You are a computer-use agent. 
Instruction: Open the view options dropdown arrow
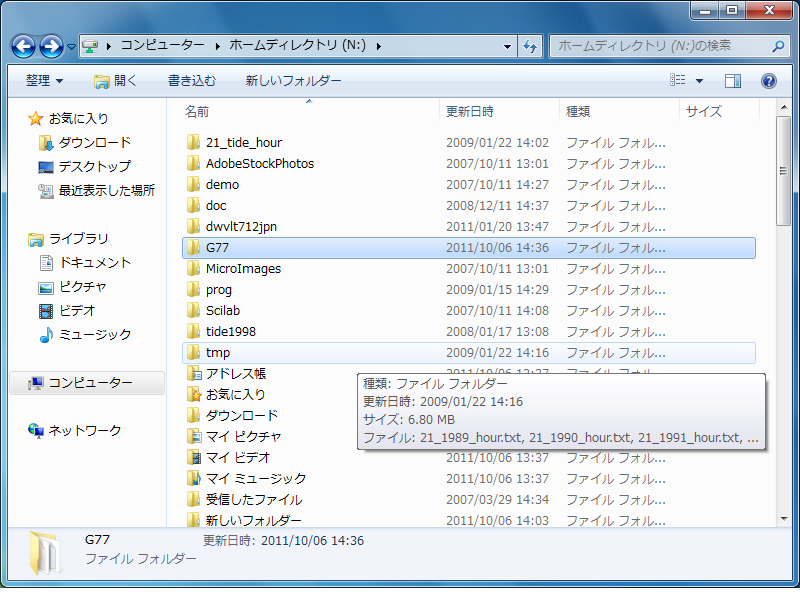click(x=699, y=81)
